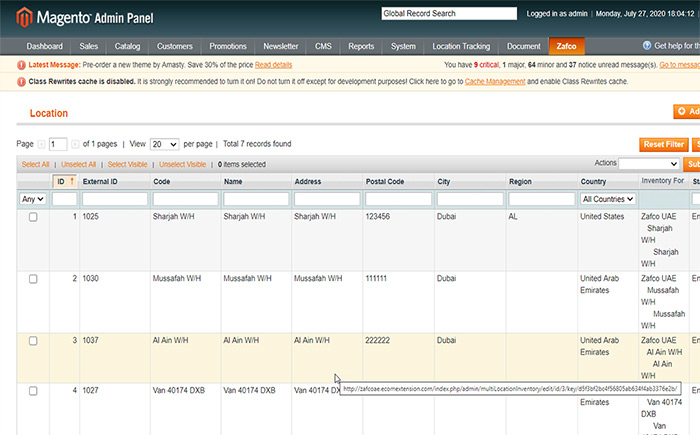Click the Latest Message alert icon
700x435 pixels.
click(x=21, y=65)
